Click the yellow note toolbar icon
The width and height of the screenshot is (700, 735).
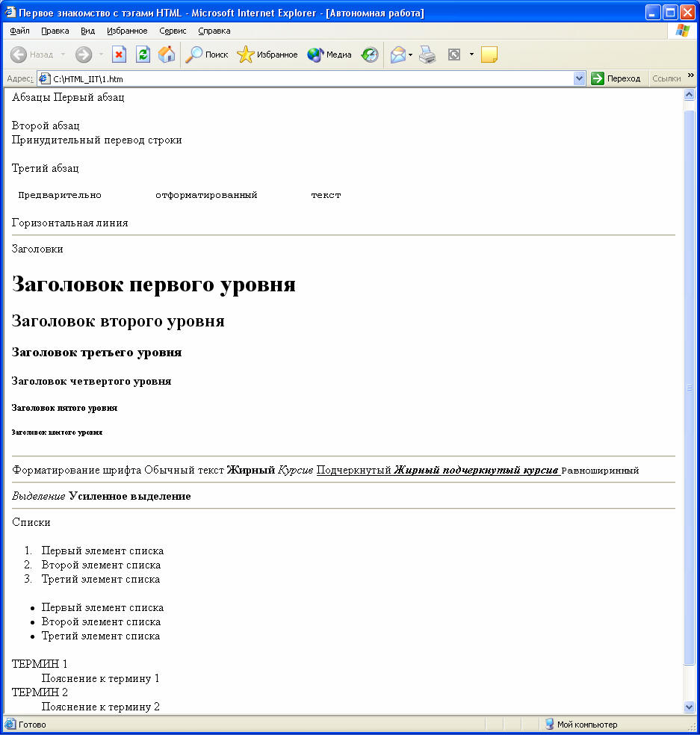point(489,55)
